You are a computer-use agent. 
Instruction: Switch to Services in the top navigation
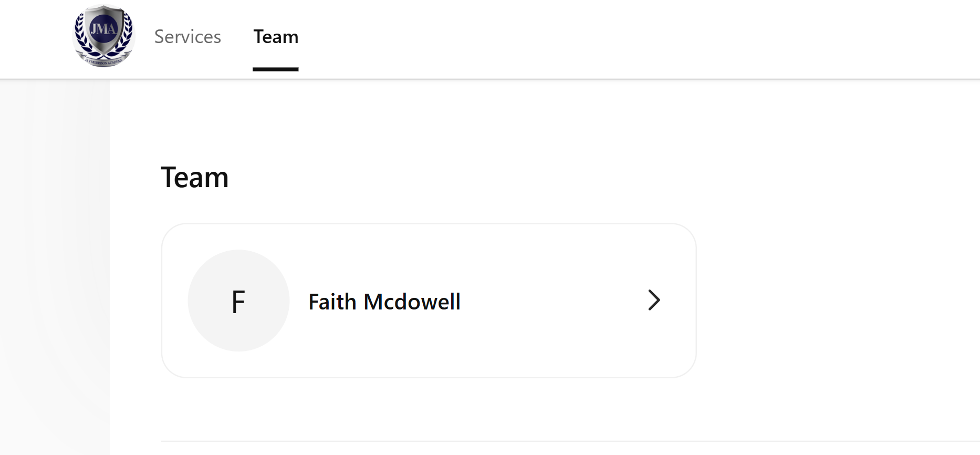coord(187,37)
